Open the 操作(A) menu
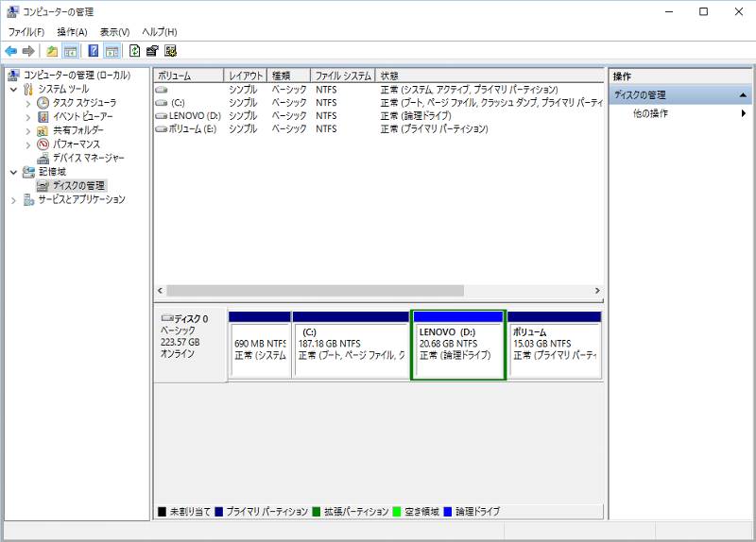This screenshot has height=542, width=756. (x=72, y=32)
